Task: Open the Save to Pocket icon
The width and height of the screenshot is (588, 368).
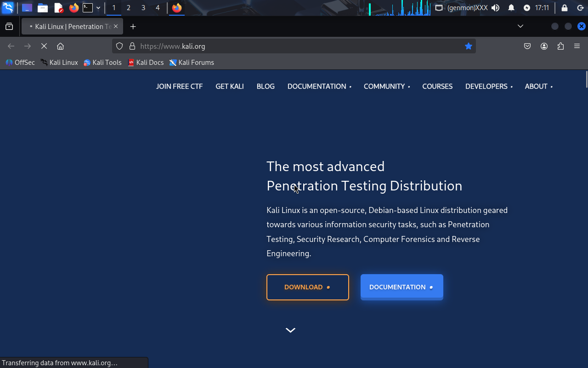Action: tap(527, 46)
